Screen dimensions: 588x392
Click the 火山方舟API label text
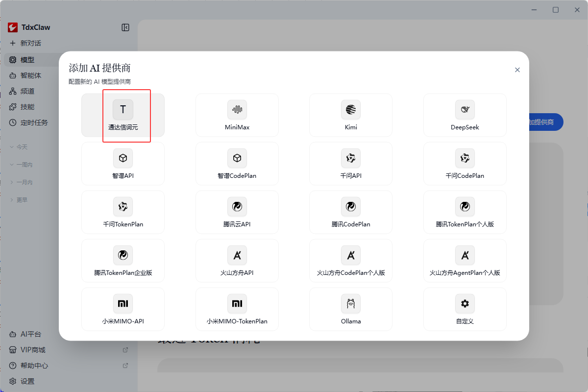[x=237, y=273]
